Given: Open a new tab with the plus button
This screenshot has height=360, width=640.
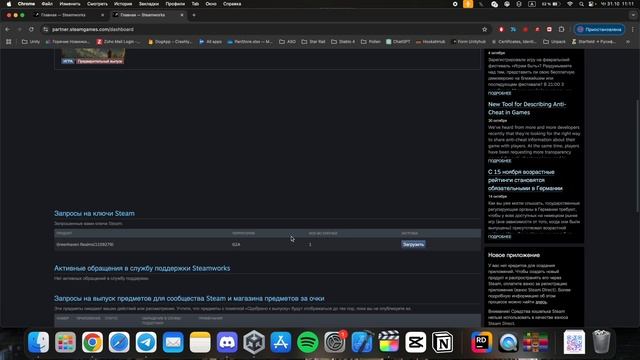Looking at the screenshot, I should point(194,15).
